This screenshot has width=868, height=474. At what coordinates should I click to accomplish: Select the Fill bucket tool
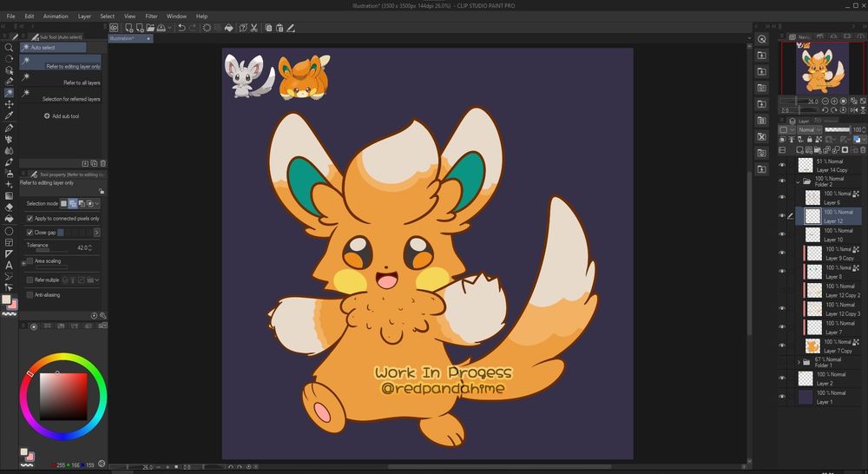9,218
